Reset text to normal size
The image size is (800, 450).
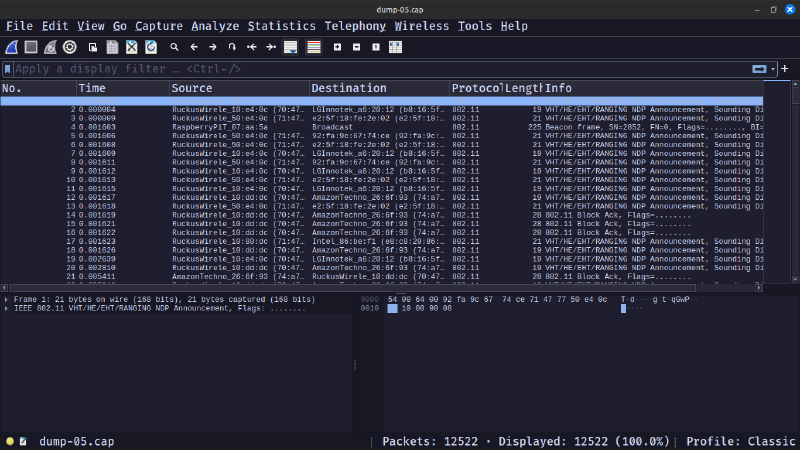click(376, 47)
